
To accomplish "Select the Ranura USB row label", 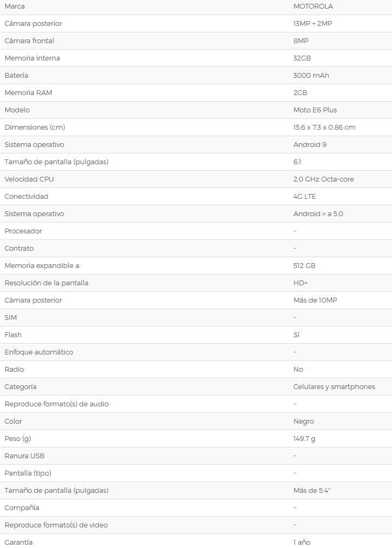I will (24, 456).
